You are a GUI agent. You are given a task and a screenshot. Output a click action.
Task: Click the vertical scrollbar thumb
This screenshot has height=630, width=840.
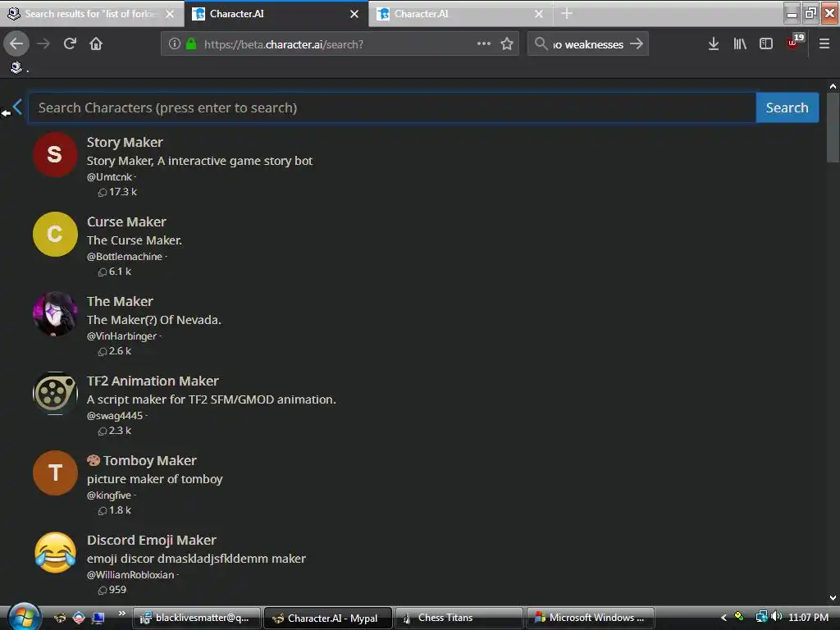833,127
